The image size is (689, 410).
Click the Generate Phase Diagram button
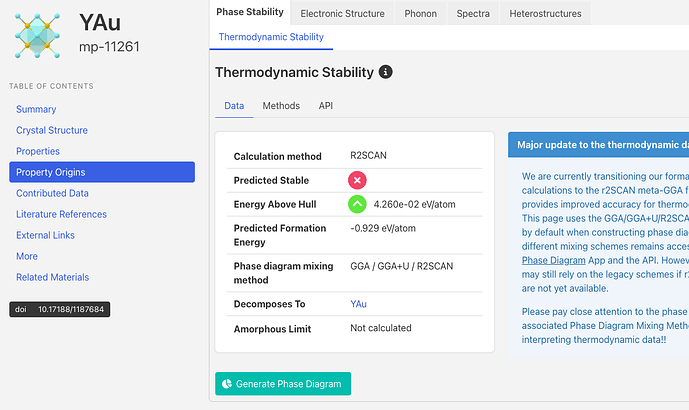pos(283,384)
